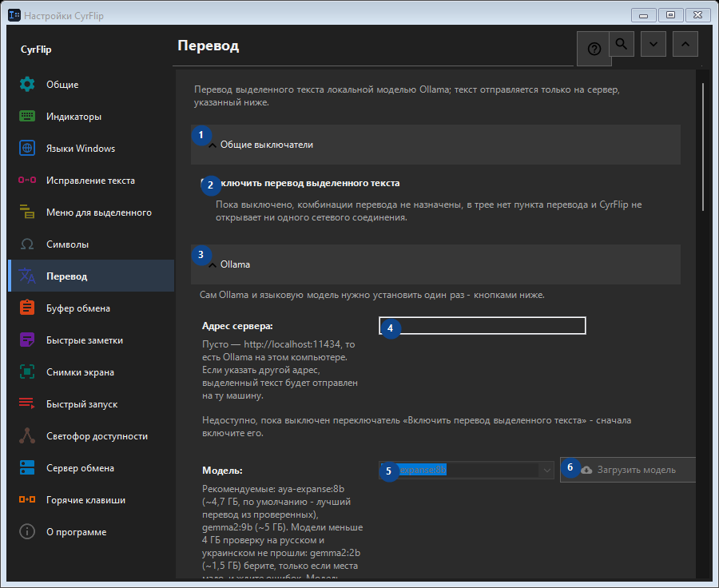Click the settings page vertical scrollbar
The width and height of the screenshot is (719, 588).
[703, 147]
